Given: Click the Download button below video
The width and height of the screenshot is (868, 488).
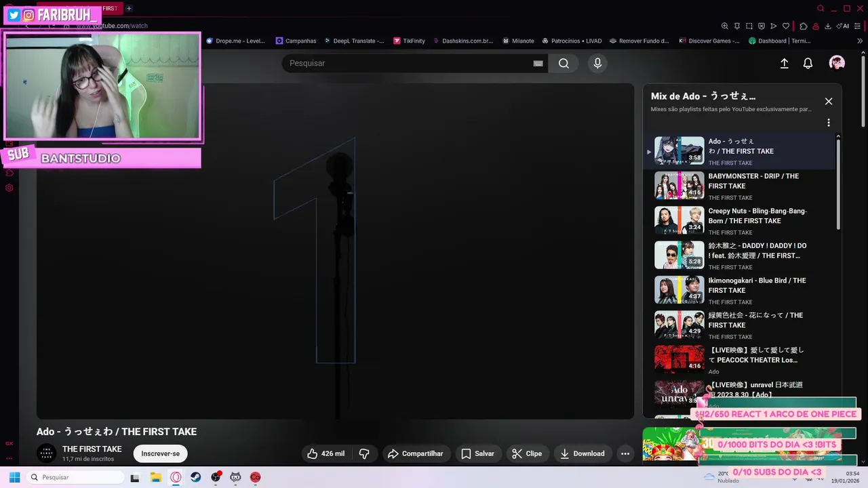Looking at the screenshot, I should tap(583, 453).
